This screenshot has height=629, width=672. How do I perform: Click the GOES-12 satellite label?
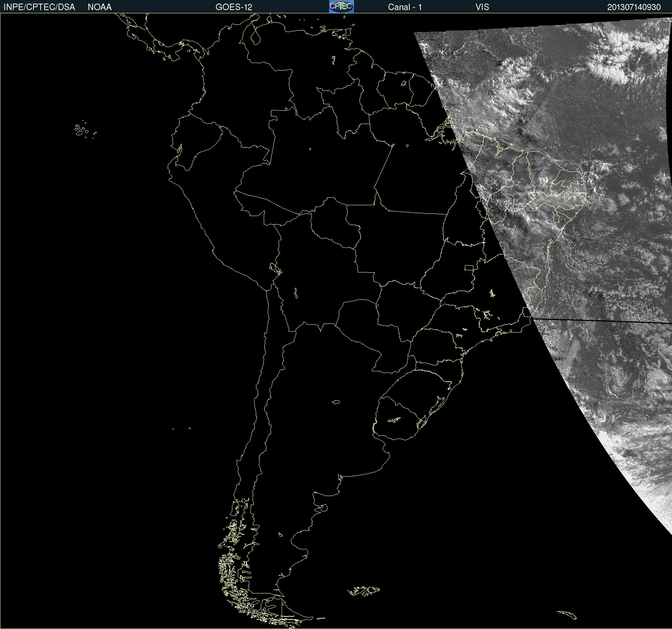click(x=234, y=7)
